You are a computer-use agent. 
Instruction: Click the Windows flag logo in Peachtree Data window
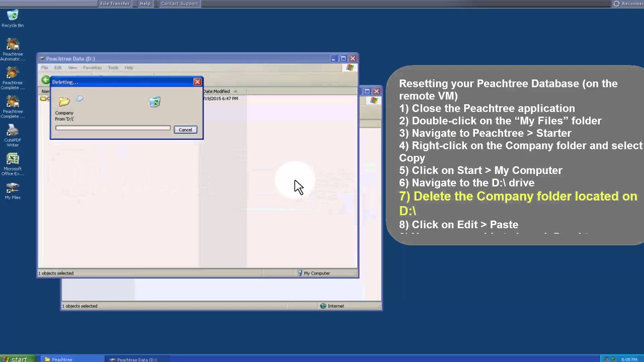350,68
